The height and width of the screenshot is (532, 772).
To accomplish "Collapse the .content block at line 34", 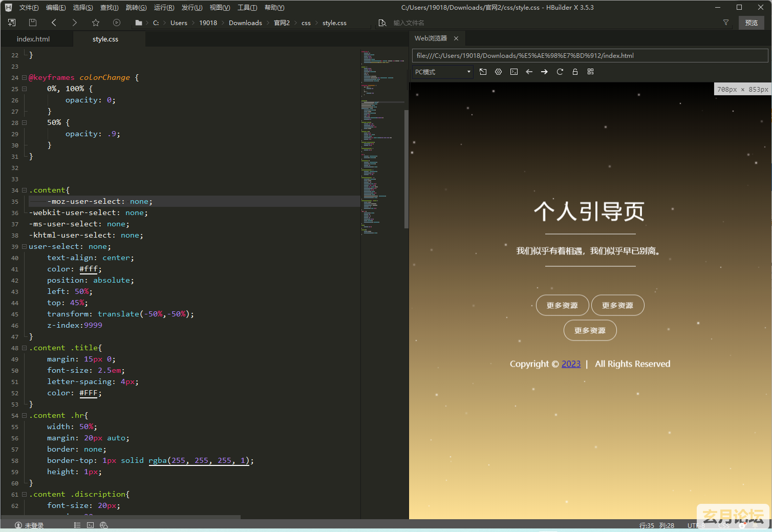I will point(24,190).
